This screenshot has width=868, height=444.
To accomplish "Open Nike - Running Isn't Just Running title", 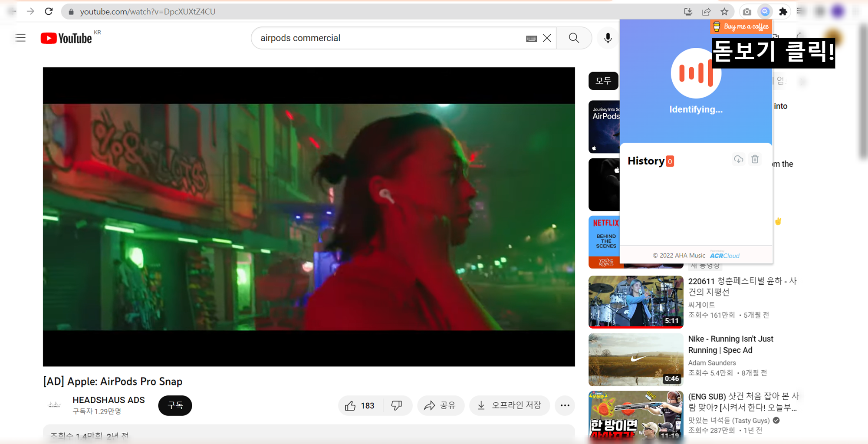I will pyautogui.click(x=731, y=344).
